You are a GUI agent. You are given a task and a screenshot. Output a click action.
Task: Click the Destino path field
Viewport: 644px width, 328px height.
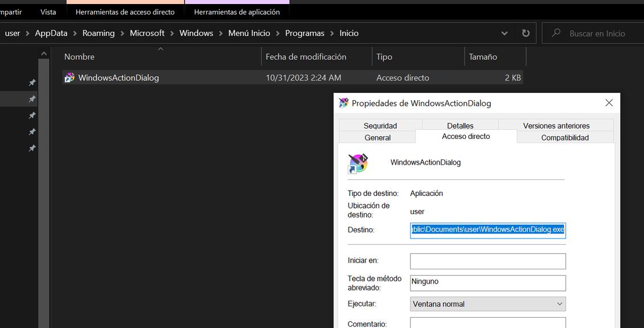(x=488, y=230)
